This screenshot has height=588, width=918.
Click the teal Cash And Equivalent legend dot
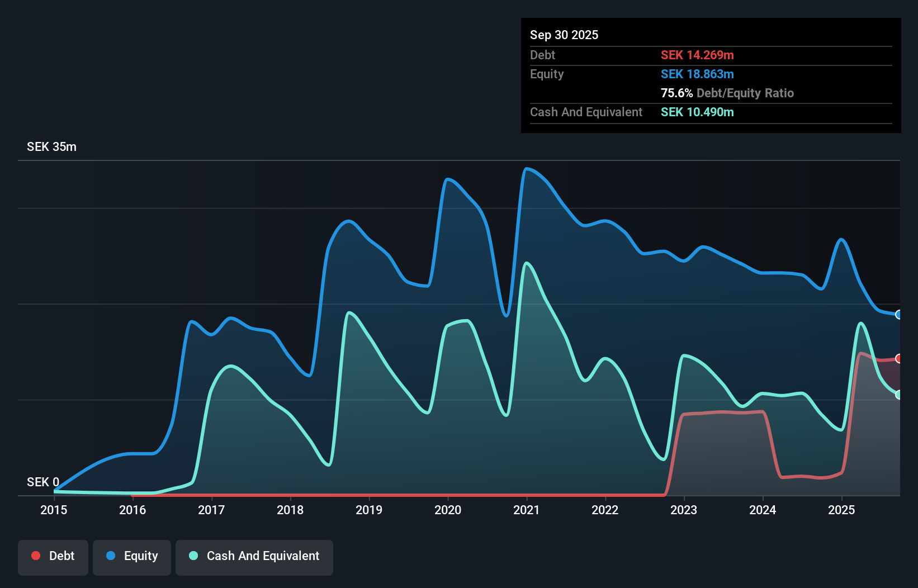click(x=193, y=556)
